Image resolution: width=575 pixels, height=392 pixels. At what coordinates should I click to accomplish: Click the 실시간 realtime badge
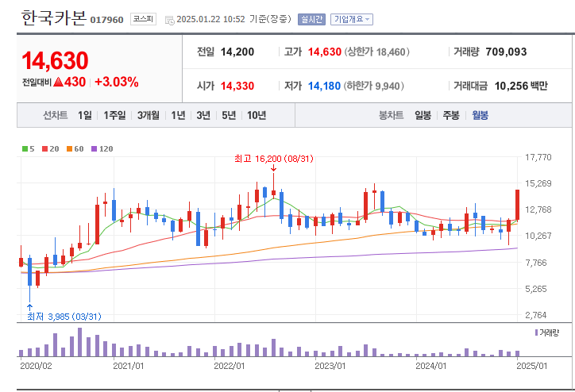coord(311,19)
